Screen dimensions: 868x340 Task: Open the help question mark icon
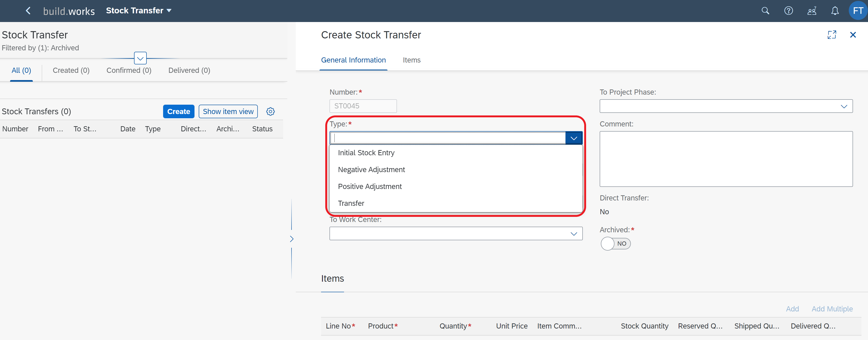(789, 11)
